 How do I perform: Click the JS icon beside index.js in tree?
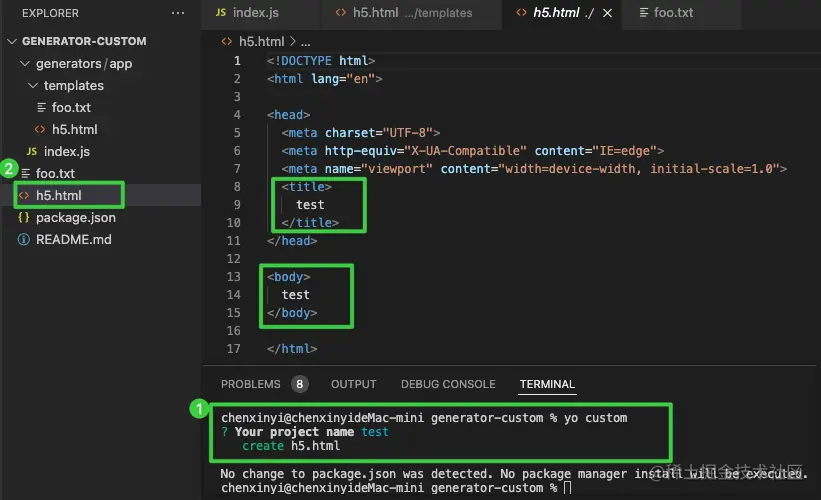click(32, 151)
